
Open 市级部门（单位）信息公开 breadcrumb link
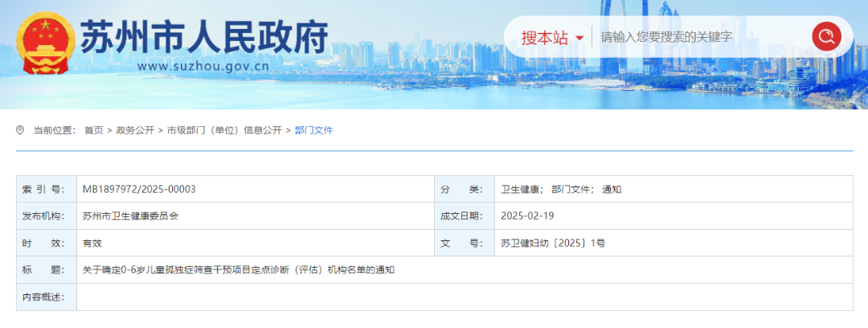[x=224, y=130]
